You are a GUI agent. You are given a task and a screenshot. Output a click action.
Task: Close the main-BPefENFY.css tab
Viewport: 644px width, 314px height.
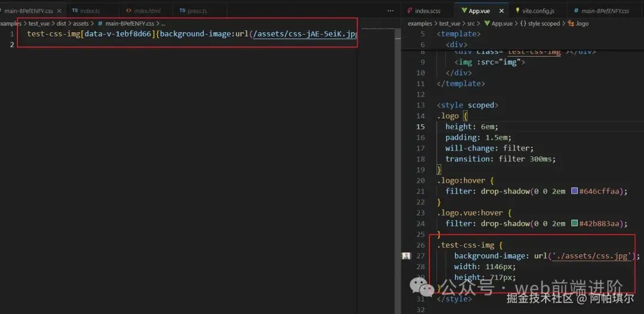click(x=59, y=11)
